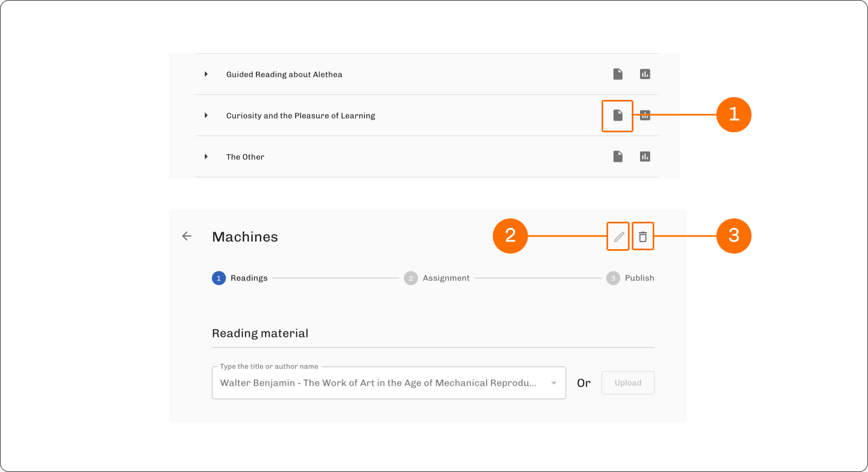Click the Reading material heading
The height and width of the screenshot is (472, 868).
[260, 333]
